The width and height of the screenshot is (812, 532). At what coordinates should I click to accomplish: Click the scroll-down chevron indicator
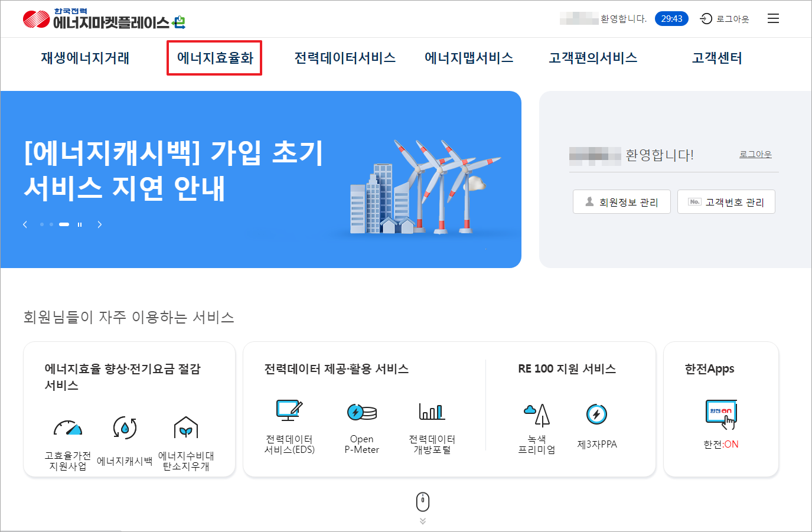point(422,521)
